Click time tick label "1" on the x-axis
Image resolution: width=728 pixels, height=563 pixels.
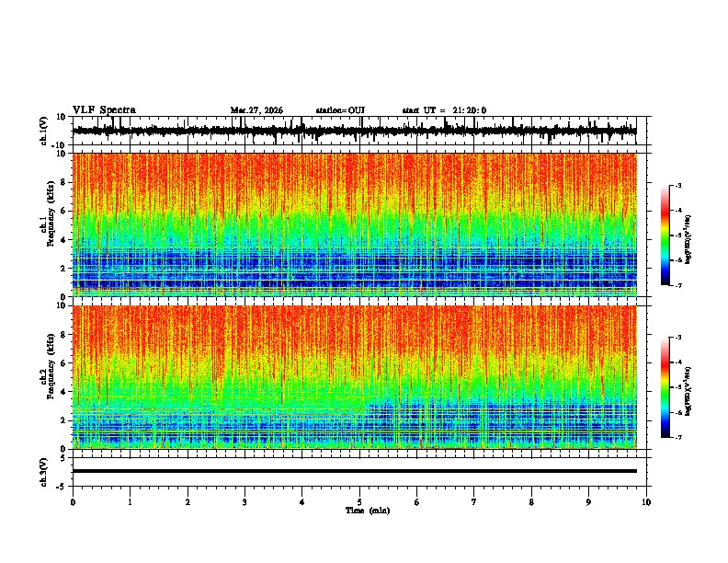[x=130, y=502]
